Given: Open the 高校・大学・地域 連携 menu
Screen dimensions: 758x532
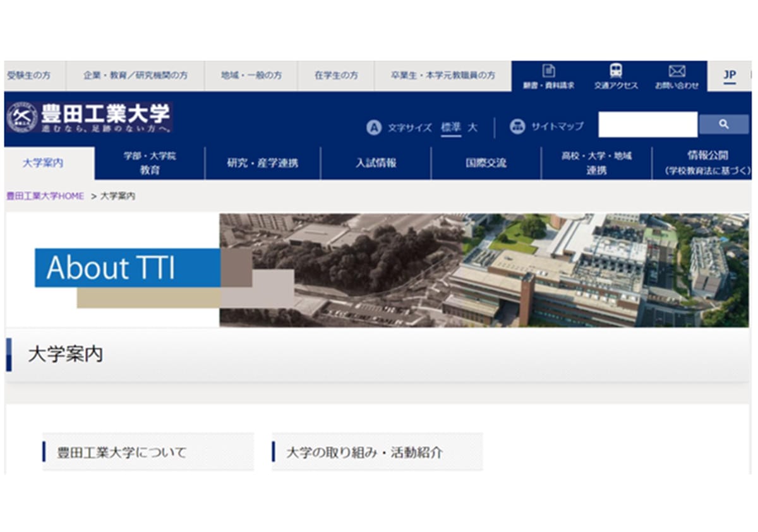Looking at the screenshot, I should point(596,163).
